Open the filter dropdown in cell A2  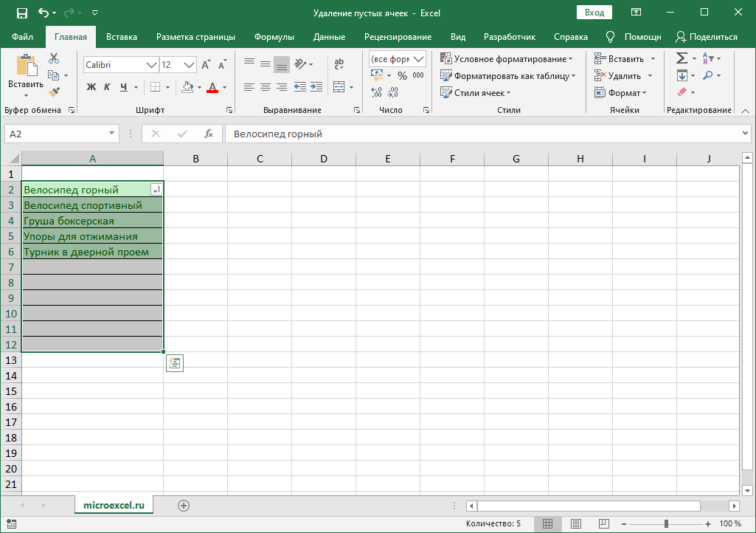click(156, 190)
